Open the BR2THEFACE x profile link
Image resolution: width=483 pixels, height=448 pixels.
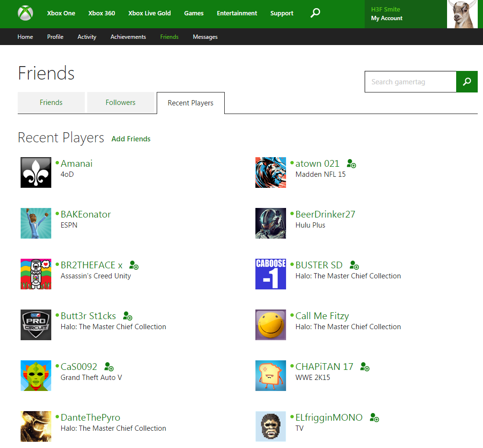[92, 265]
